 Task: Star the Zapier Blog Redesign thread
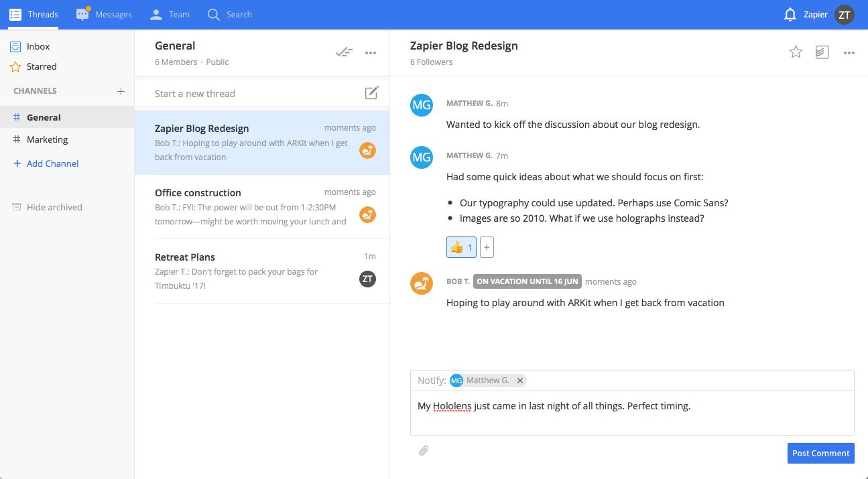click(x=796, y=52)
